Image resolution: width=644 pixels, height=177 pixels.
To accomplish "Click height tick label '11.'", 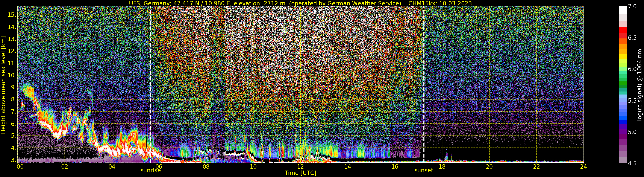I will pyautogui.click(x=12, y=63).
